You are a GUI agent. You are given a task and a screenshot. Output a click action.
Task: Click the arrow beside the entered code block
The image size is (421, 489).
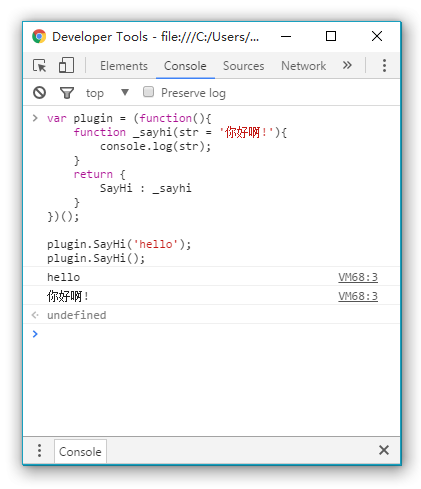coord(35,118)
